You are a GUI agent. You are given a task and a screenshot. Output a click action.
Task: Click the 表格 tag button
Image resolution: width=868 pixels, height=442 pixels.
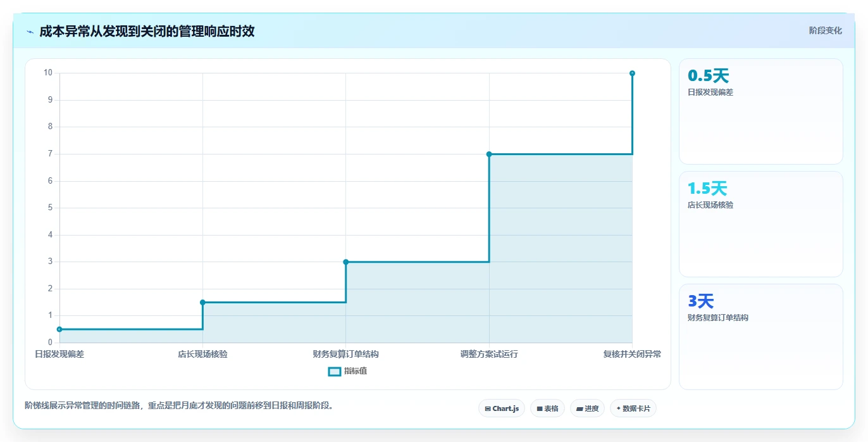tap(547, 408)
